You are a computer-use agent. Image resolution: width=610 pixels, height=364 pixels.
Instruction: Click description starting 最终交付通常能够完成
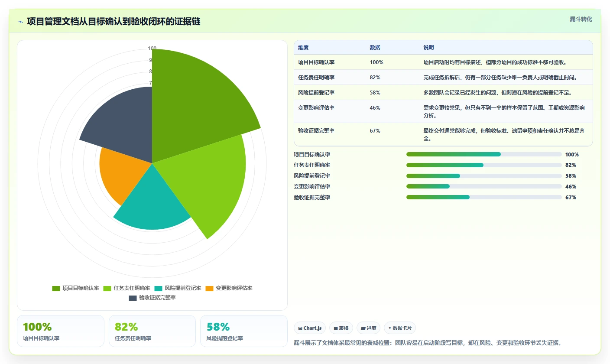pyautogui.click(x=504, y=135)
